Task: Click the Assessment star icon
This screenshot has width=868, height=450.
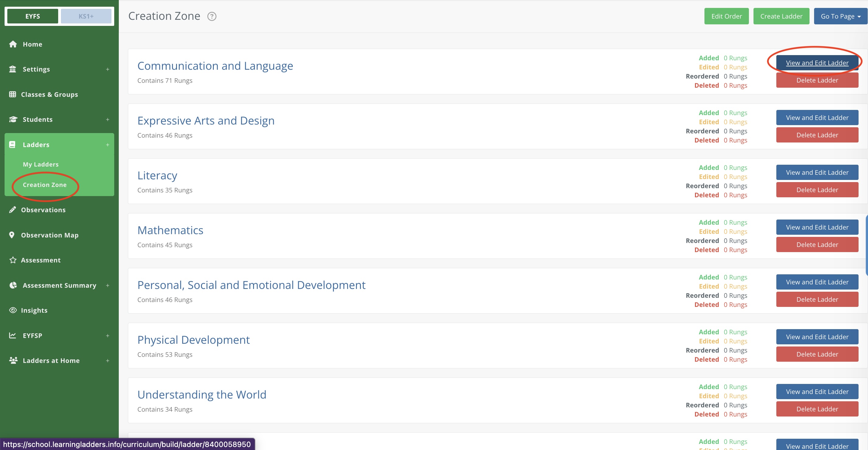Action: pyautogui.click(x=13, y=260)
